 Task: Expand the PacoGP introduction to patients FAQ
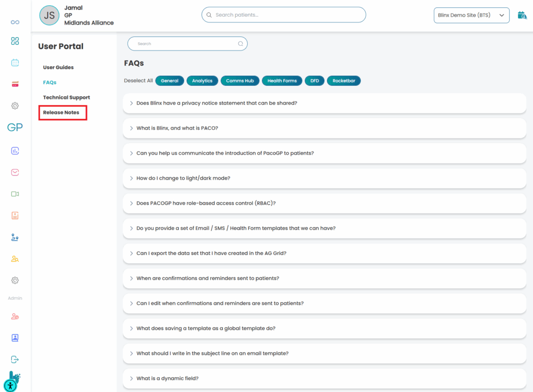point(325,153)
